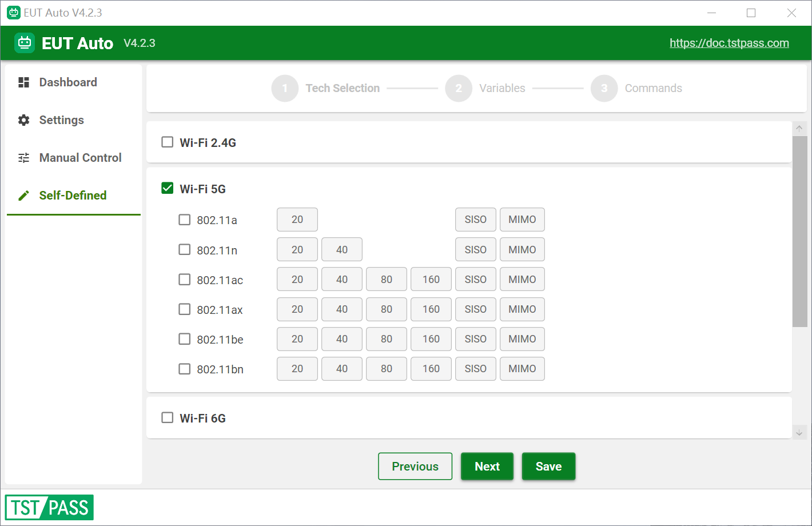The height and width of the screenshot is (526, 812).
Task: Tick the Wi-Fi 6G checkbox
Action: coord(167,417)
